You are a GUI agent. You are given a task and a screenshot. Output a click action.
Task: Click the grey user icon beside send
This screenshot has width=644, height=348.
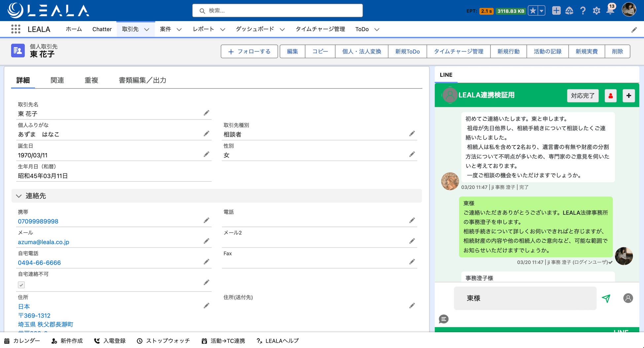628,298
